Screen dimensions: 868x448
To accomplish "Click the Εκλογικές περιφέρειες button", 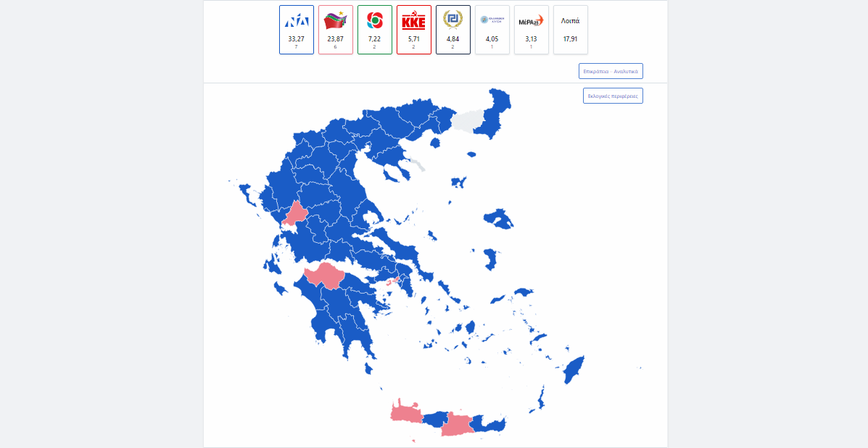I will (x=613, y=96).
